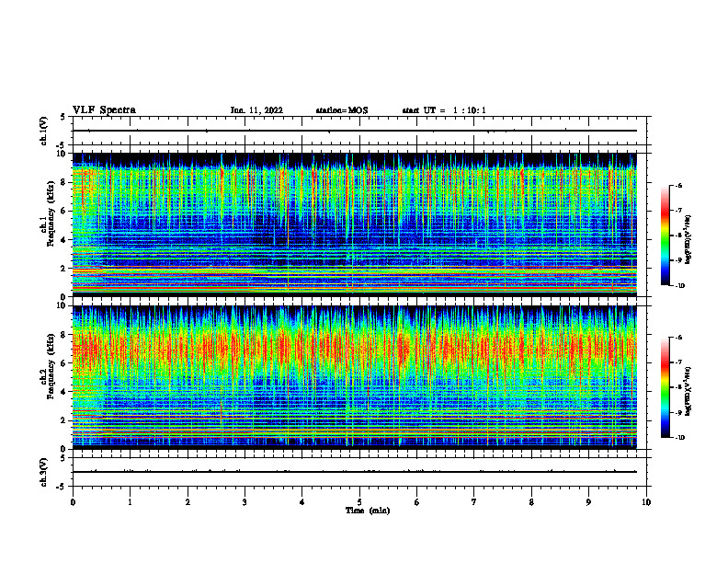Click inside the ch.2 spectrogram panel
Viewport: 728px width, 563px height.
tap(355, 377)
